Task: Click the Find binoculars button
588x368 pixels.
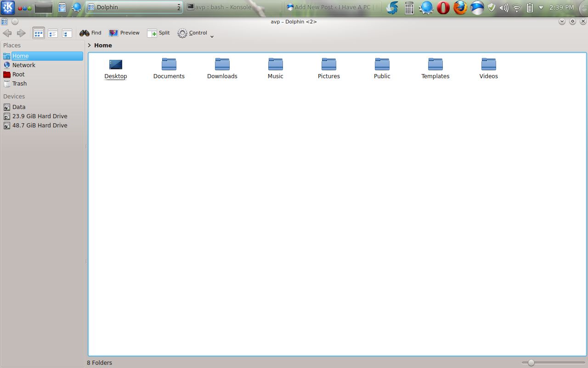Action: 90,33
